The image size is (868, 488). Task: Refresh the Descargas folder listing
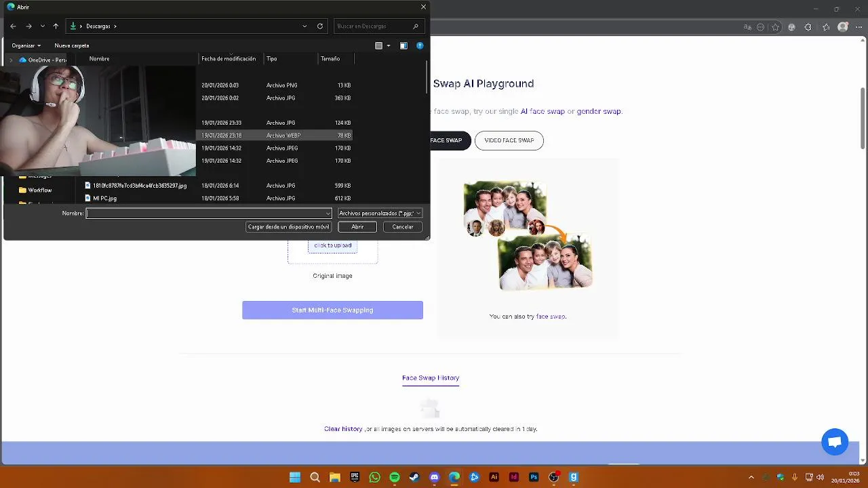320,26
